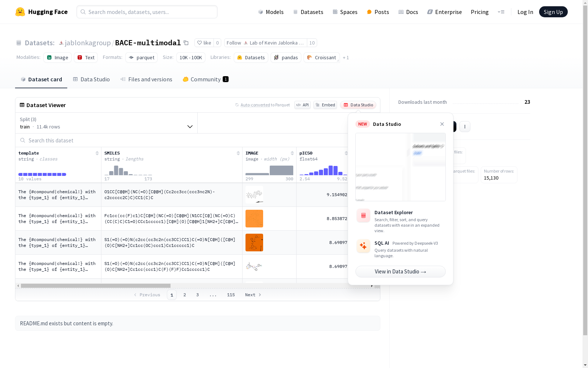Go to the Next page
The height and width of the screenshot is (368, 588).
click(253, 295)
